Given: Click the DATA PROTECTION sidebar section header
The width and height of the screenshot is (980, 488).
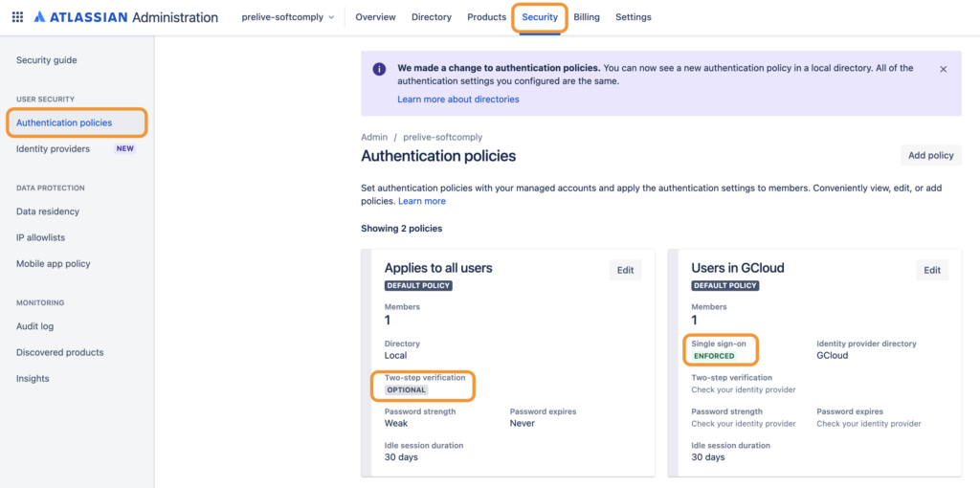Looking at the screenshot, I should 50,189.
